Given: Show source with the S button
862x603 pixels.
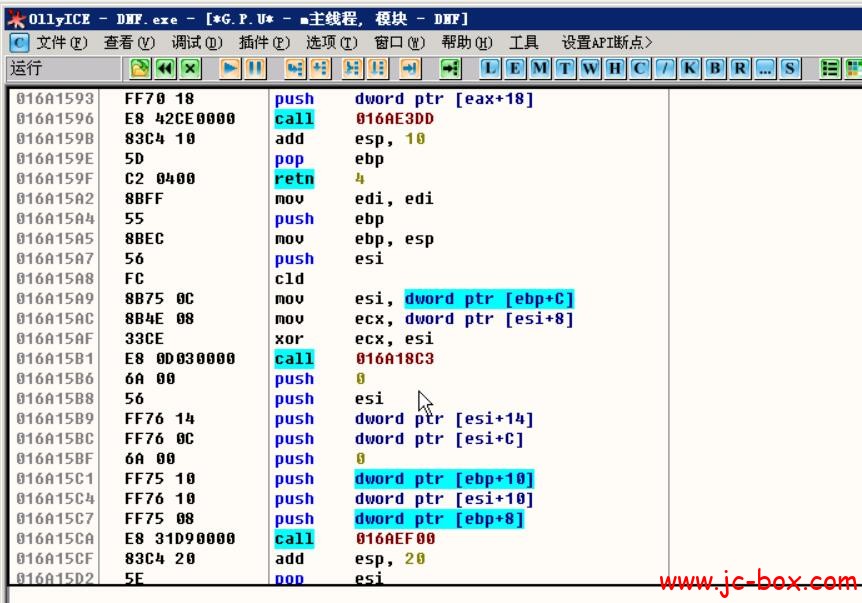Looking at the screenshot, I should (790, 69).
